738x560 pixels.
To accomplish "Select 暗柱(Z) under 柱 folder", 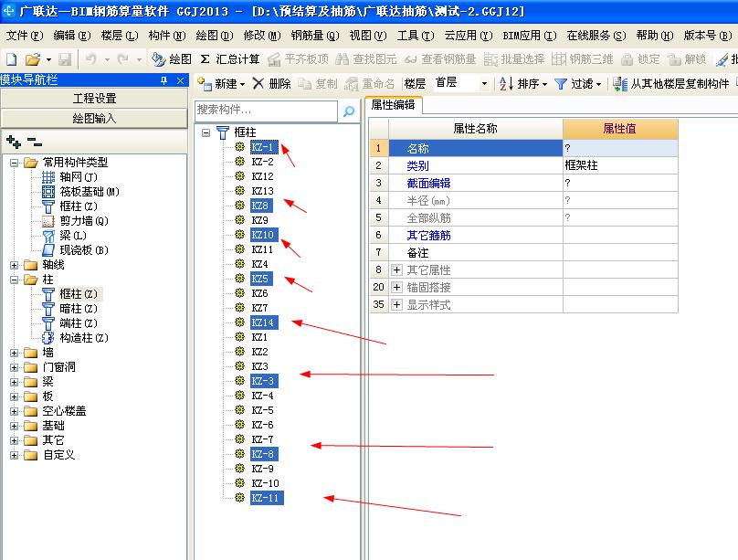I will [x=79, y=309].
